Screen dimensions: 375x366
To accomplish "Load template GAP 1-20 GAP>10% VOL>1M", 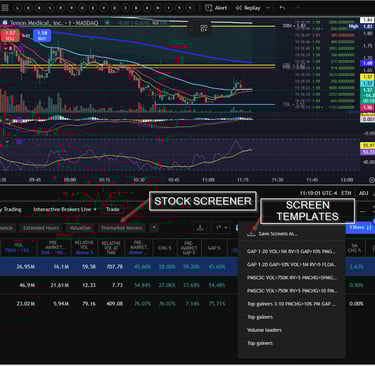I will (292, 264).
